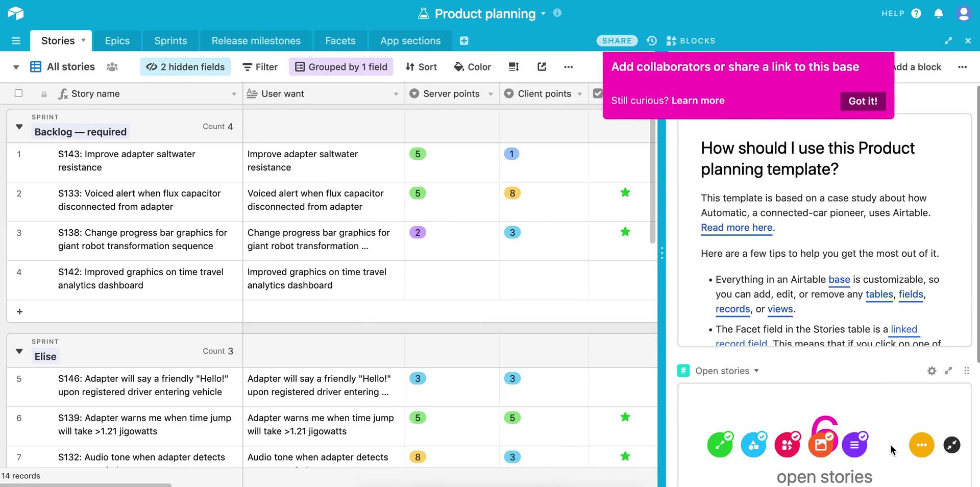Click the 2 hidden fields button
This screenshot has width=980, height=487.
click(x=185, y=67)
